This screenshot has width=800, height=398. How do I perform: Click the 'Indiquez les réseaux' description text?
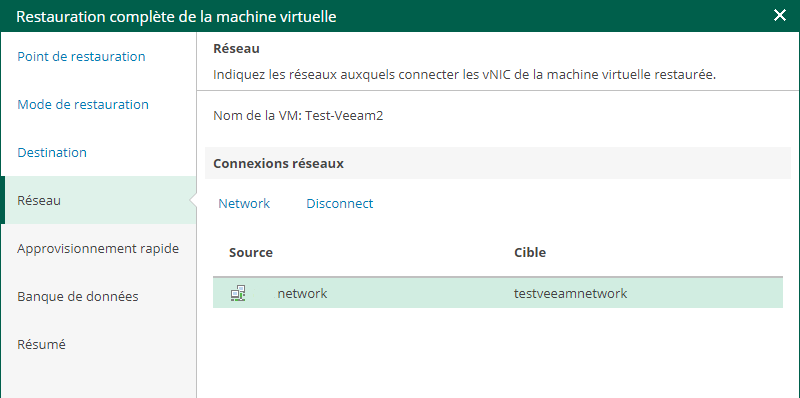465,75
